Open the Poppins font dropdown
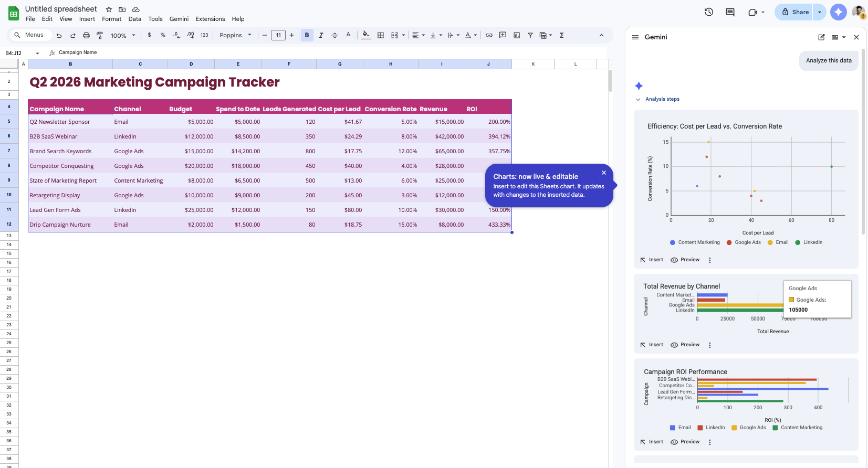 coord(235,35)
